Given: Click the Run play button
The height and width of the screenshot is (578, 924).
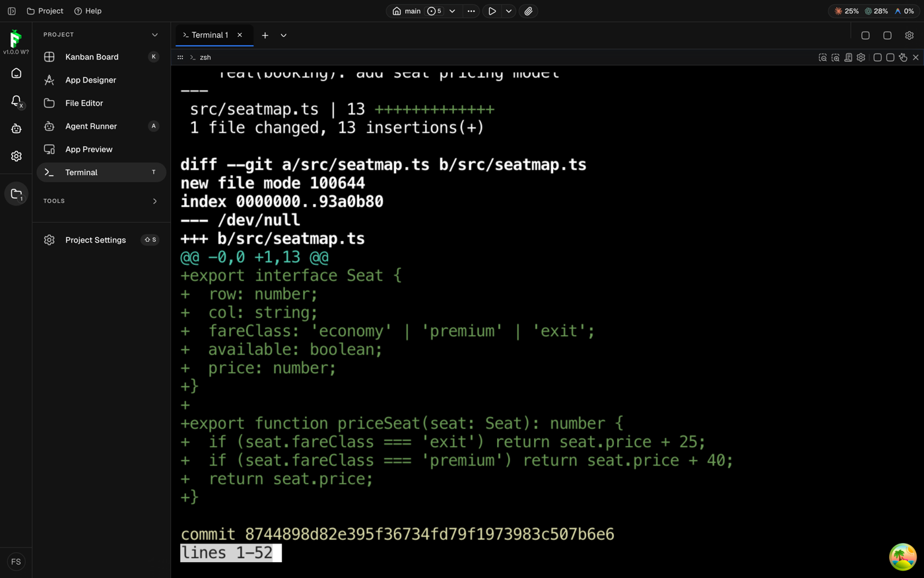Looking at the screenshot, I should pos(492,11).
